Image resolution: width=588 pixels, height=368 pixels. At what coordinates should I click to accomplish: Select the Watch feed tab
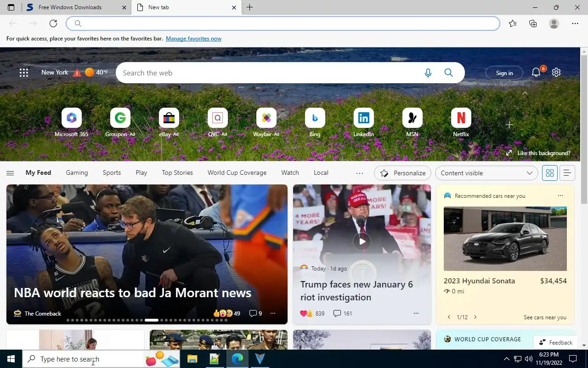pyautogui.click(x=290, y=173)
